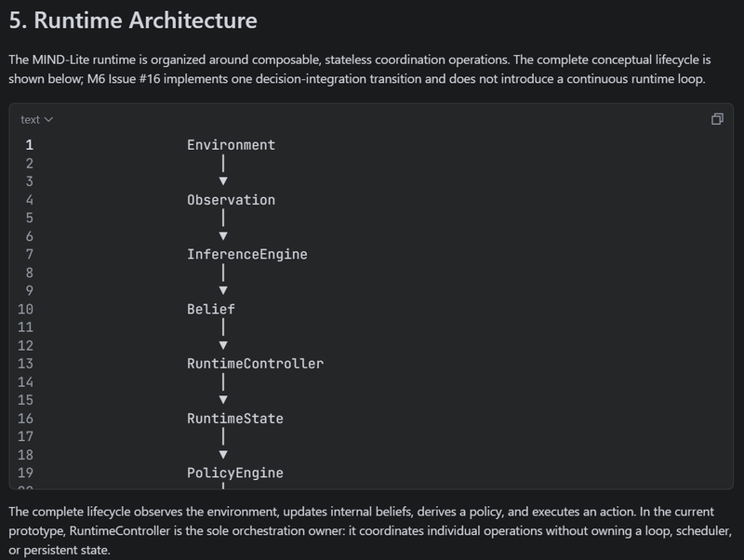The height and width of the screenshot is (560, 744).
Task: Click the down arrow above 'InferenceEngine'
Action: [x=223, y=236]
